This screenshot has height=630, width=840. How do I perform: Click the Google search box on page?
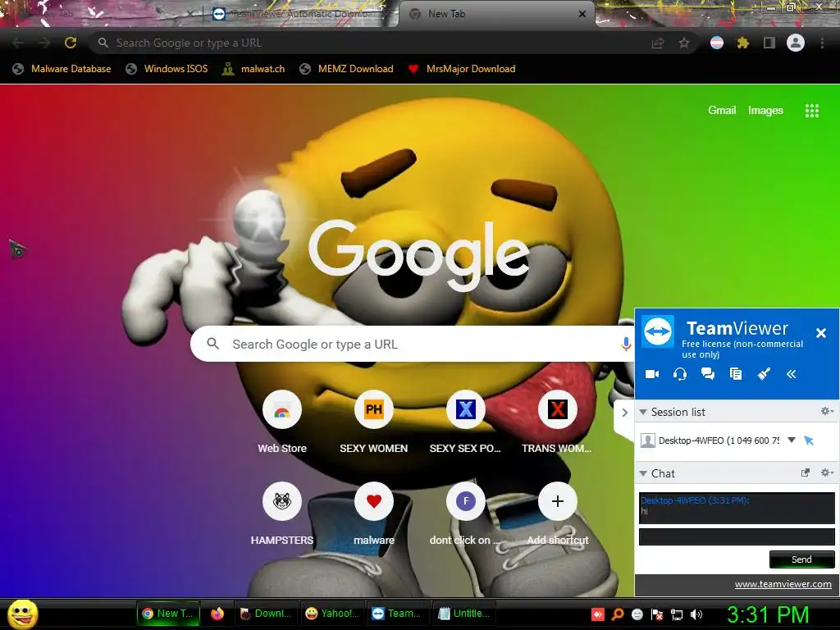click(x=413, y=344)
